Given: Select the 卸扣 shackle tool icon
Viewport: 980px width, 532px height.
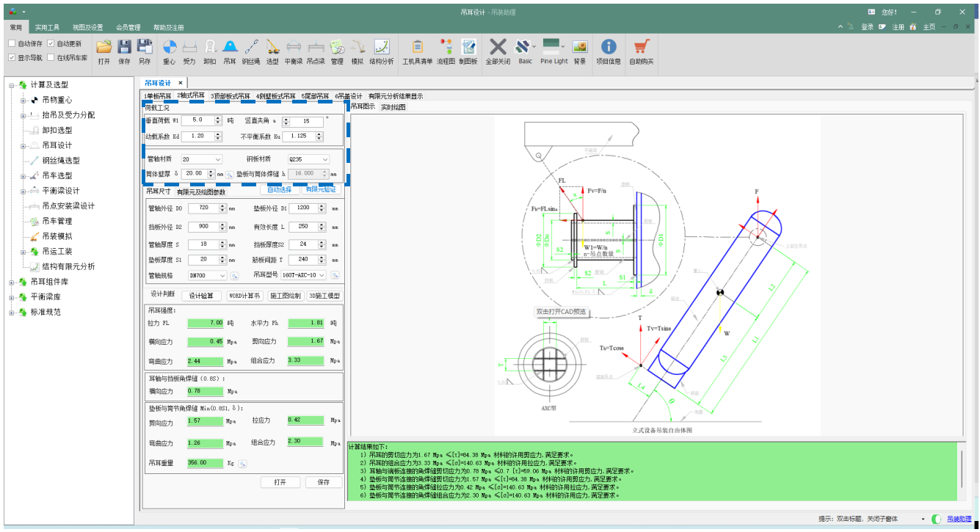Looking at the screenshot, I should (x=210, y=46).
